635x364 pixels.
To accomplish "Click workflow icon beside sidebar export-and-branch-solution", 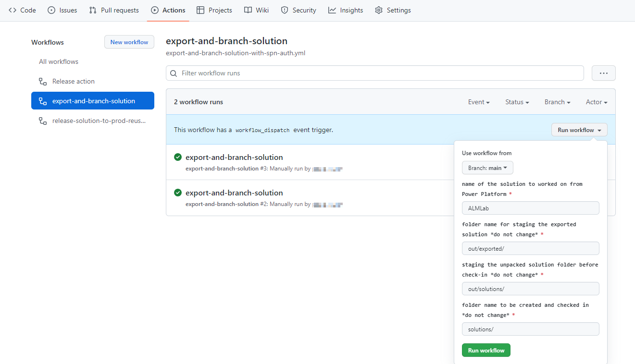I will (x=43, y=101).
